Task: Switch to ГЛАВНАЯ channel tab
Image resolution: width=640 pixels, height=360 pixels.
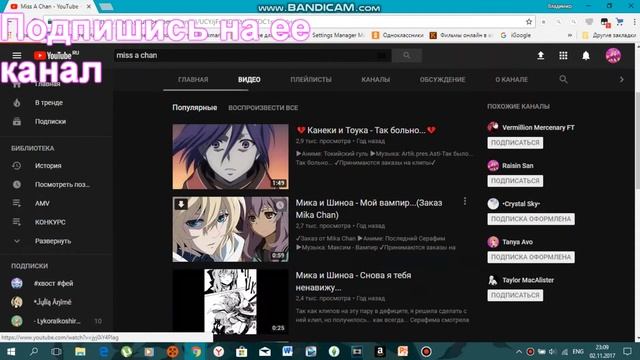Action: tap(193, 80)
